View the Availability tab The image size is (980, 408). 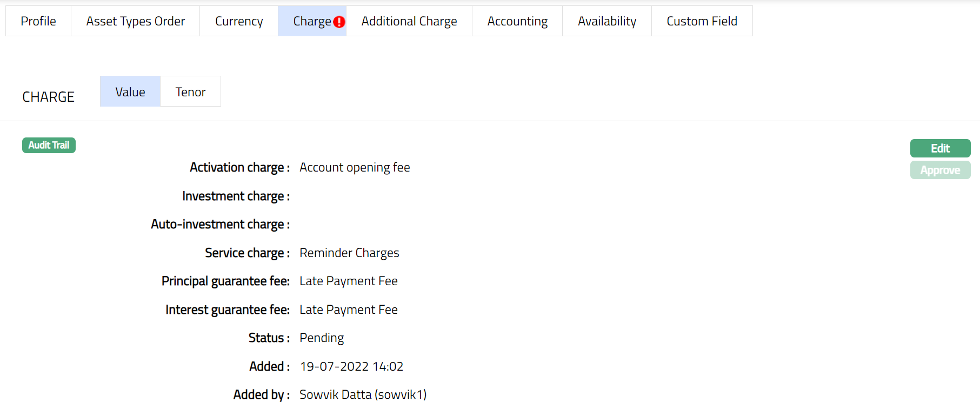(x=607, y=21)
